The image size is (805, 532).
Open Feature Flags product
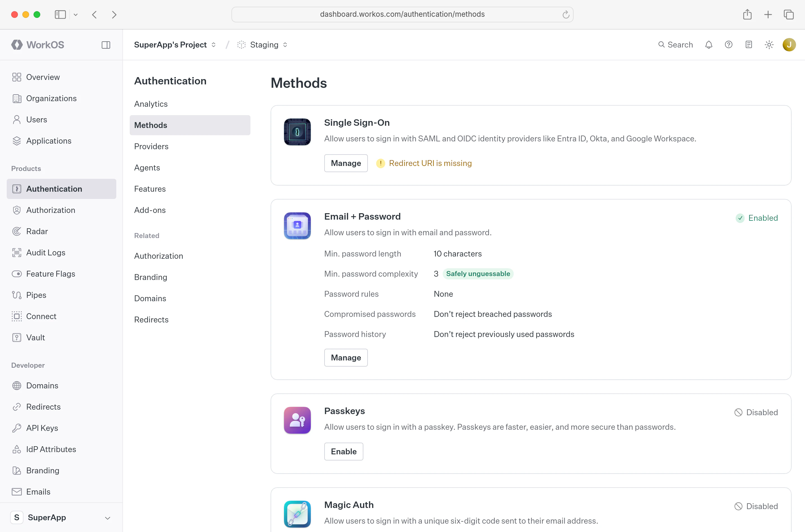61,274
